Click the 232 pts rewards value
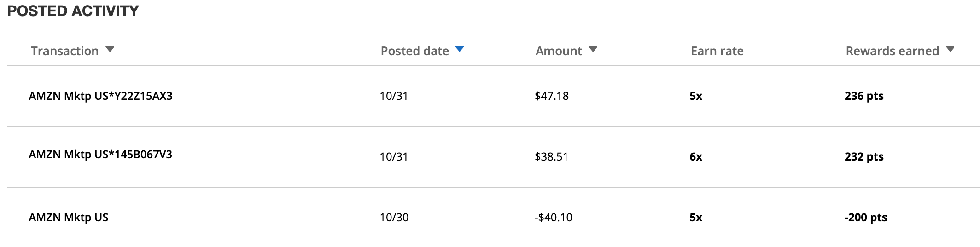 click(864, 157)
